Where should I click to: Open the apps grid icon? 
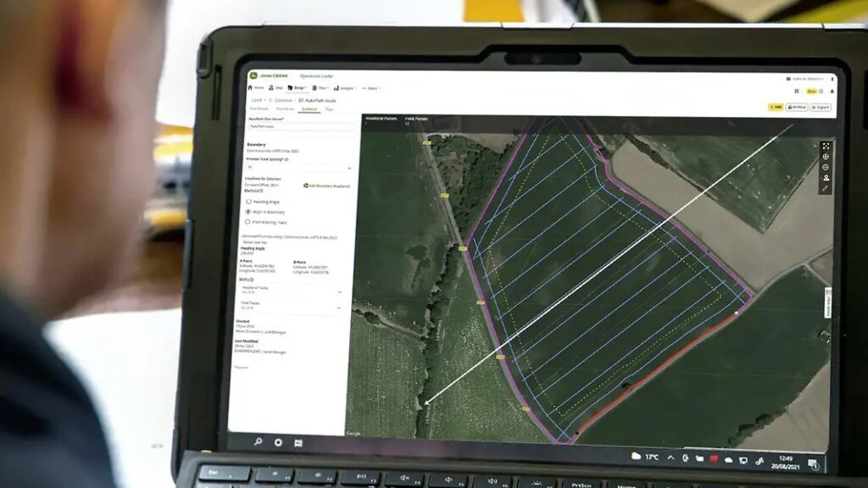[797, 91]
